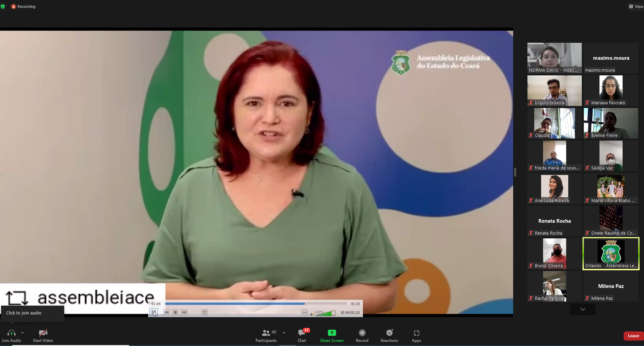Click the green encryption shield icon
644x346 pixels.
pyautogui.click(x=3, y=6)
